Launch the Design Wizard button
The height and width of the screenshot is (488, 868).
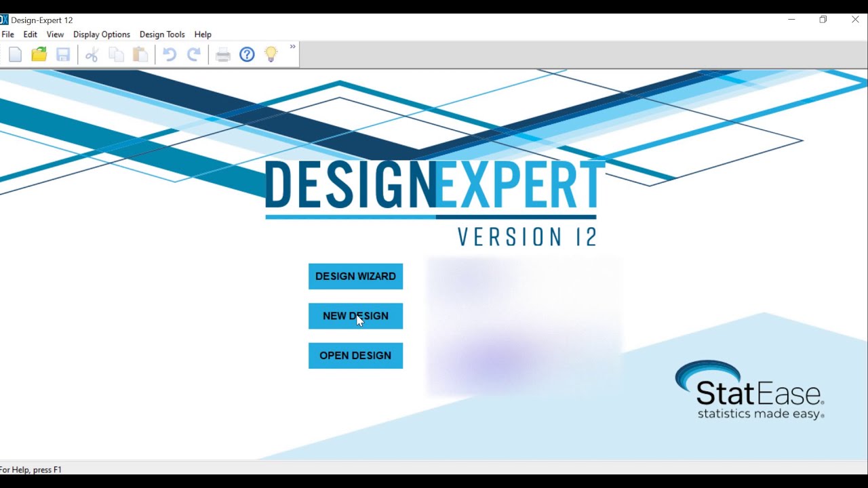(x=355, y=277)
